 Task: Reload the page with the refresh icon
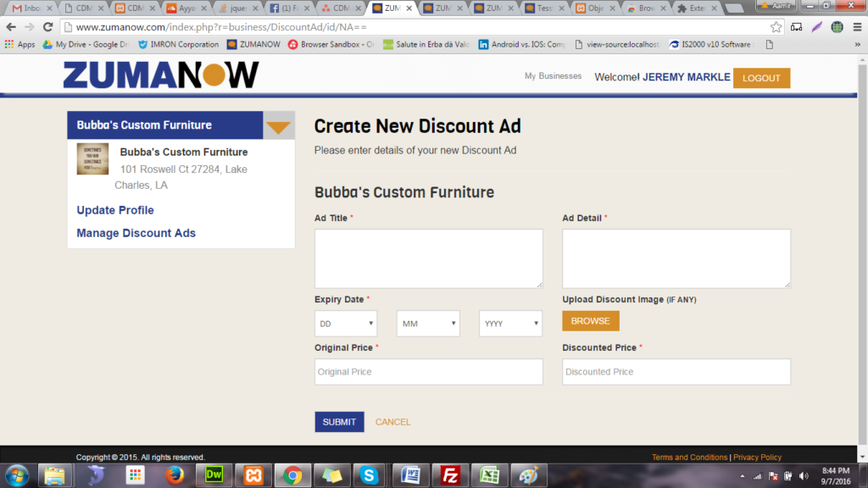click(x=48, y=27)
